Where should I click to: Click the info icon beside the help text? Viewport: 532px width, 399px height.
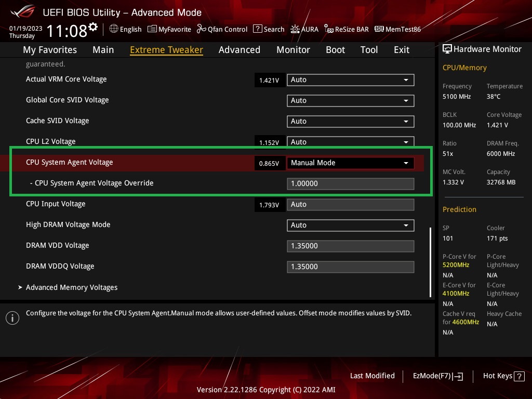click(12, 318)
